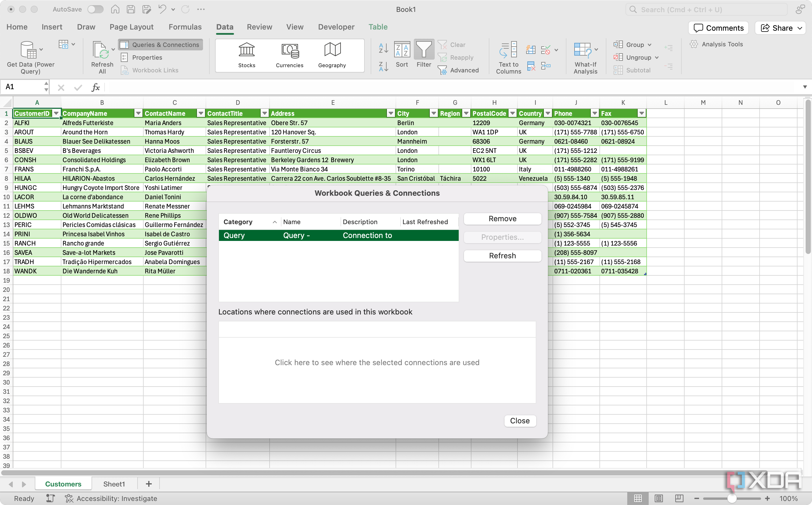
Task: Click the Refresh button in the dialog
Action: [x=502, y=255]
